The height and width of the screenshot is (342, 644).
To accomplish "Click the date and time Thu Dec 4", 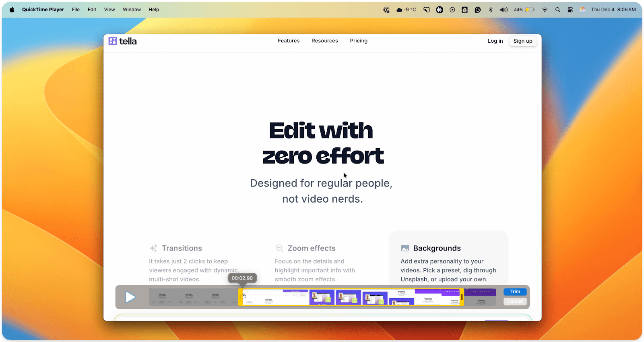I will (613, 10).
